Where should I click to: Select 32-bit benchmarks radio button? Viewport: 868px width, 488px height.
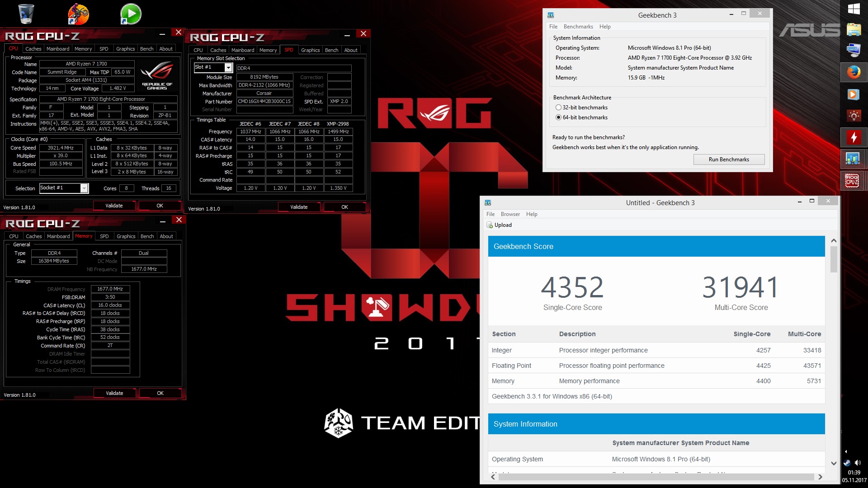(x=559, y=108)
